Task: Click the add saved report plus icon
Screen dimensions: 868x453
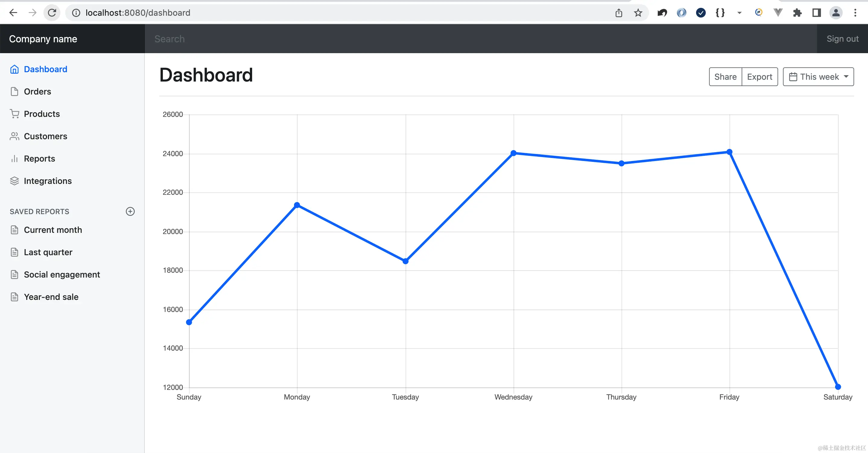Action: click(130, 211)
